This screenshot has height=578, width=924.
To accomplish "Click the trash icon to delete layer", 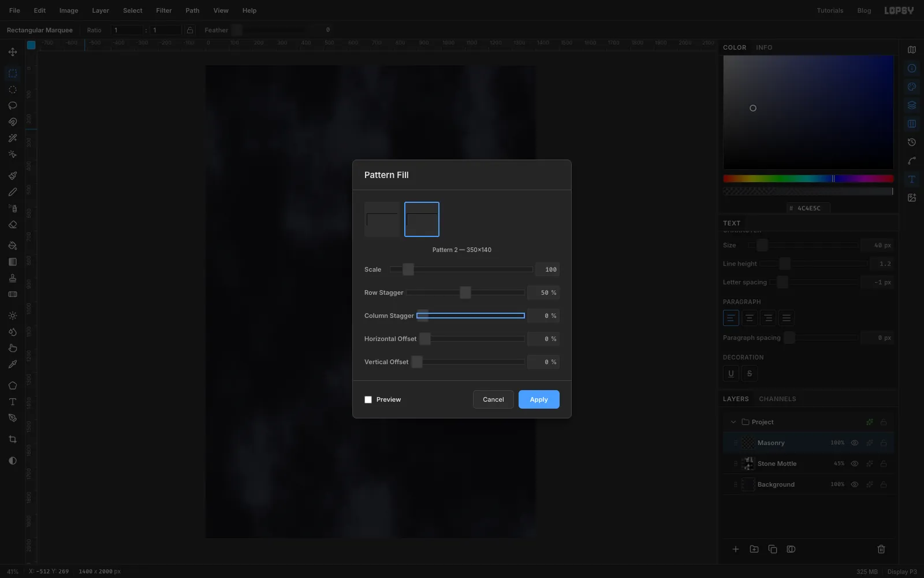I will coord(881,549).
